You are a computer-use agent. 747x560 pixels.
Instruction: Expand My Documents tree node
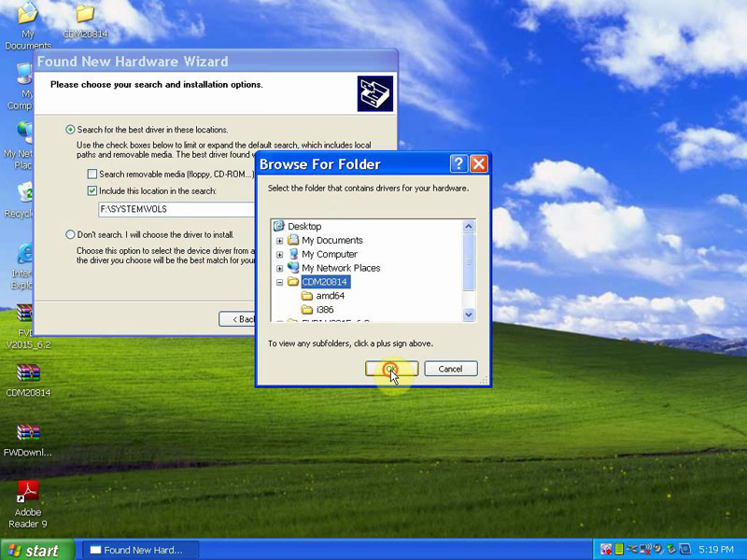279,241
